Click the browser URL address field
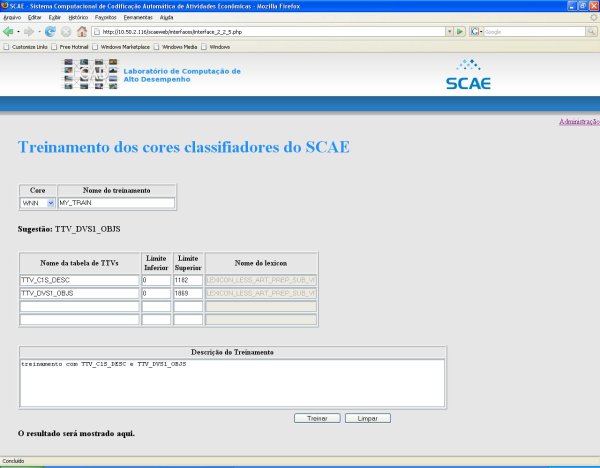 pos(268,32)
